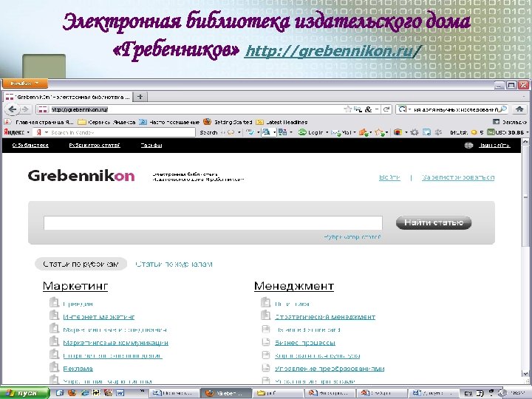Select the Grebennikon browser tab
Viewport: 532px width, 399px height.
click(x=68, y=97)
